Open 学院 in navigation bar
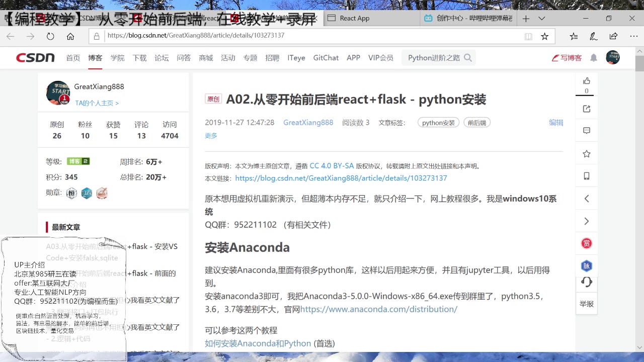 click(117, 58)
